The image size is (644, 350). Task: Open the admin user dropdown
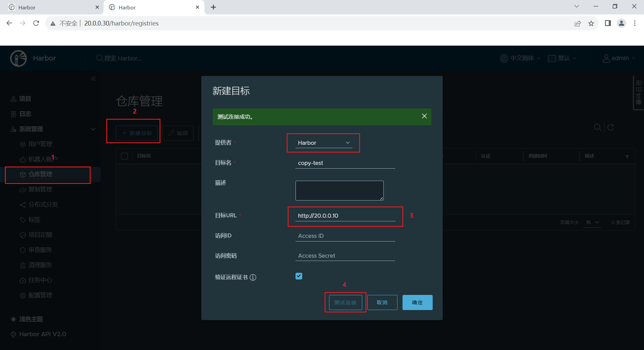tap(619, 58)
